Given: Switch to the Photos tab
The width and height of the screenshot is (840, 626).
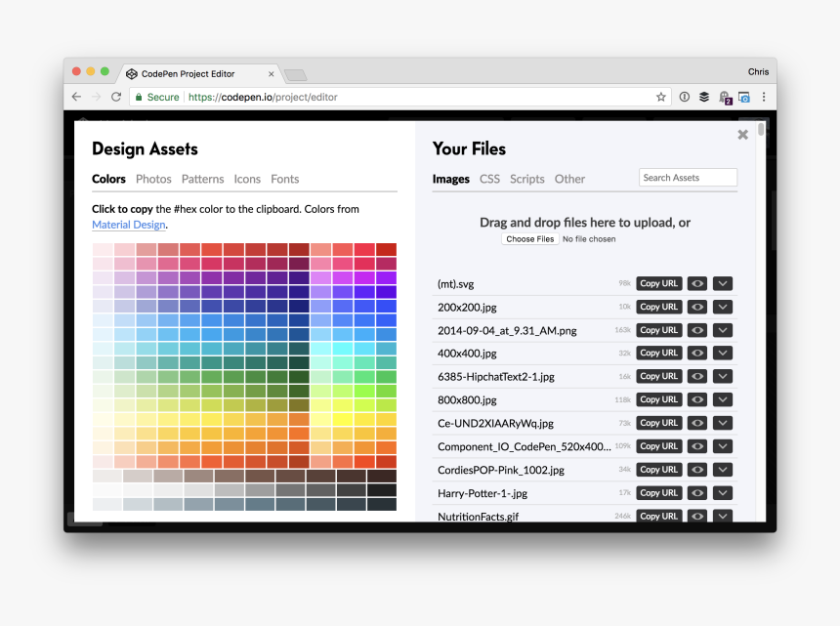Looking at the screenshot, I should point(153,179).
